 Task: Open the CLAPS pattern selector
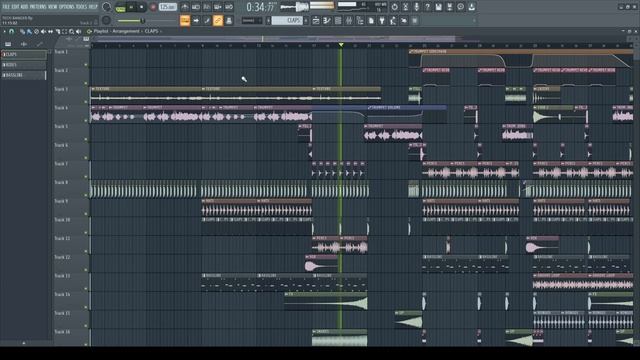(287, 20)
